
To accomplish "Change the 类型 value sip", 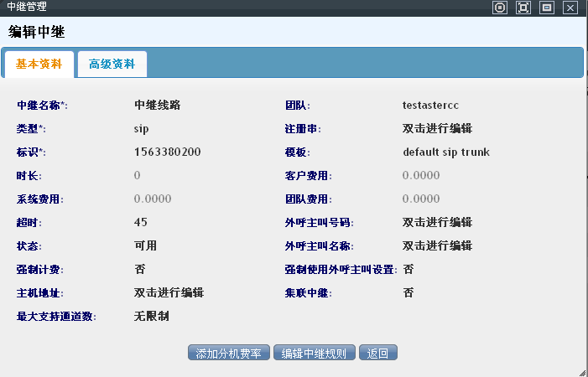I will click(x=141, y=129).
